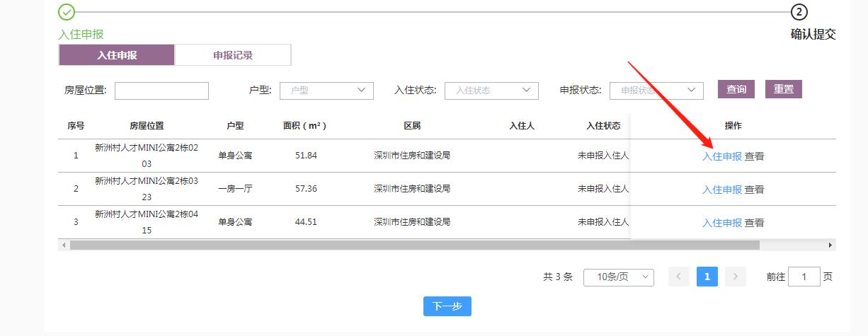Switch to the 入住申报 tab
The width and height of the screenshot is (868, 336).
[x=117, y=55]
